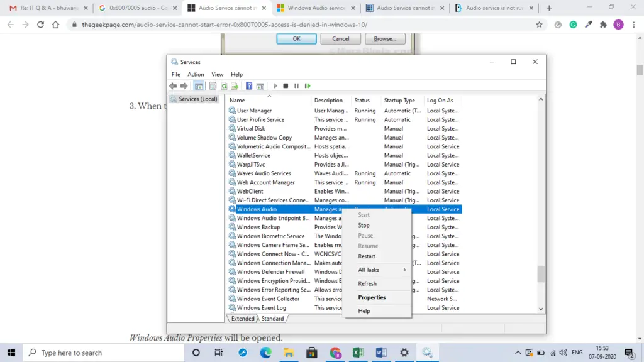This screenshot has width=644, height=362.
Task: Select Windows Audio Endpoint Builder row
Action: (285, 218)
